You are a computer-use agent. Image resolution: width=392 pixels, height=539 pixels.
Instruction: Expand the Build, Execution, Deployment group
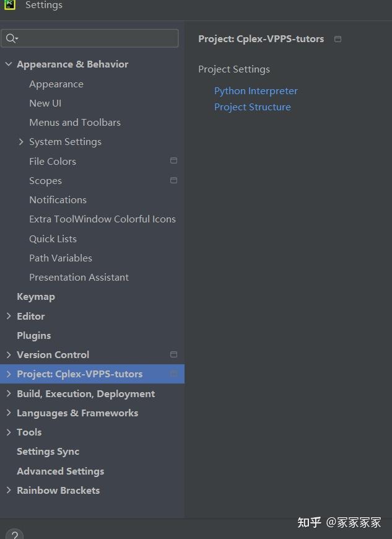[9, 393]
